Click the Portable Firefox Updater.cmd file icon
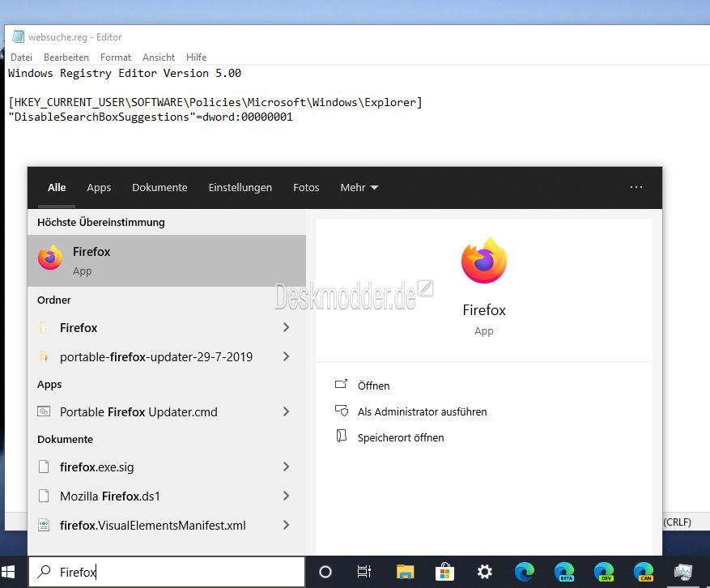The height and width of the screenshot is (588, 710). pyautogui.click(x=44, y=411)
